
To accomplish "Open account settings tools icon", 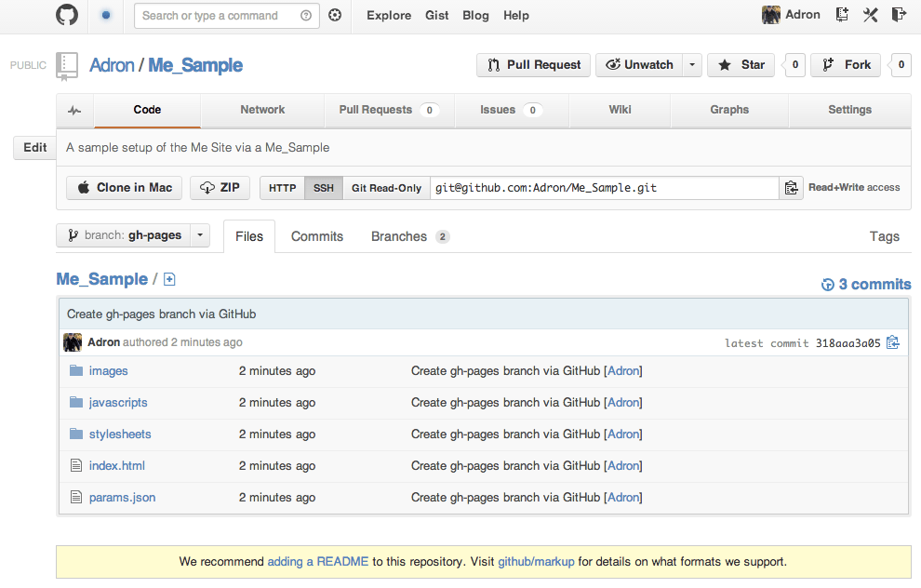I will [x=871, y=15].
